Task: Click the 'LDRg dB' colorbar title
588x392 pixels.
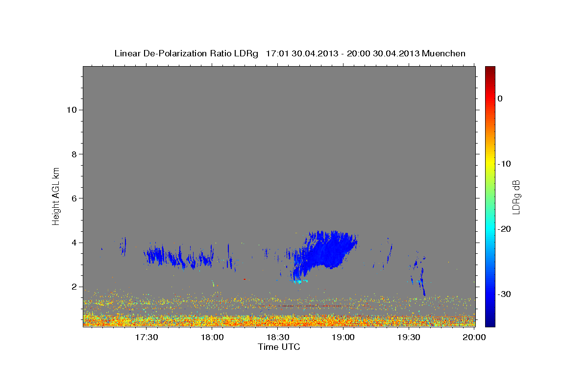Action: coord(516,196)
